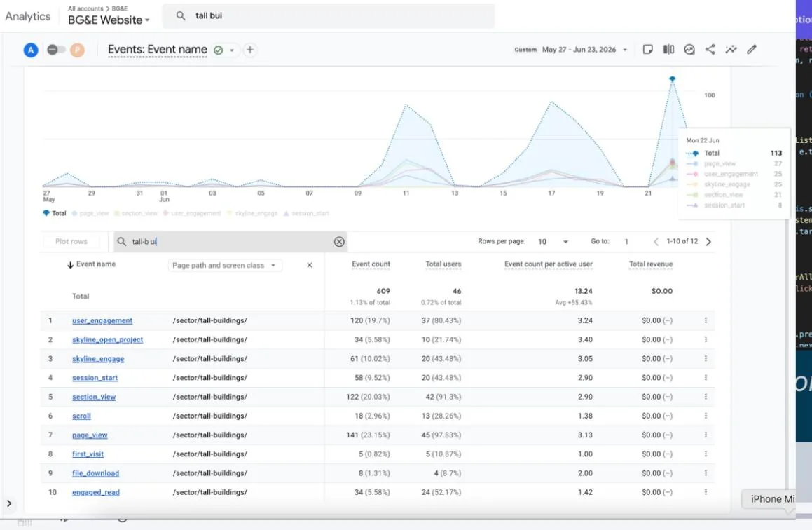Go to previous page of results

click(656, 241)
